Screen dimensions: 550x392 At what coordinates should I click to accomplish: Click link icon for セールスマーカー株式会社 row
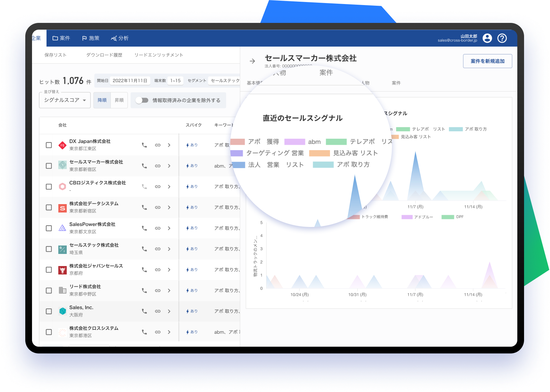click(x=158, y=166)
